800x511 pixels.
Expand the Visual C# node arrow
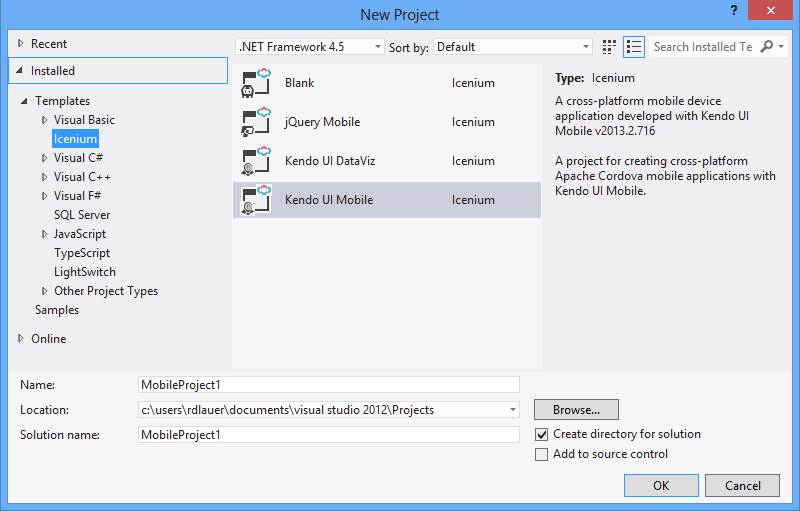[x=44, y=159]
